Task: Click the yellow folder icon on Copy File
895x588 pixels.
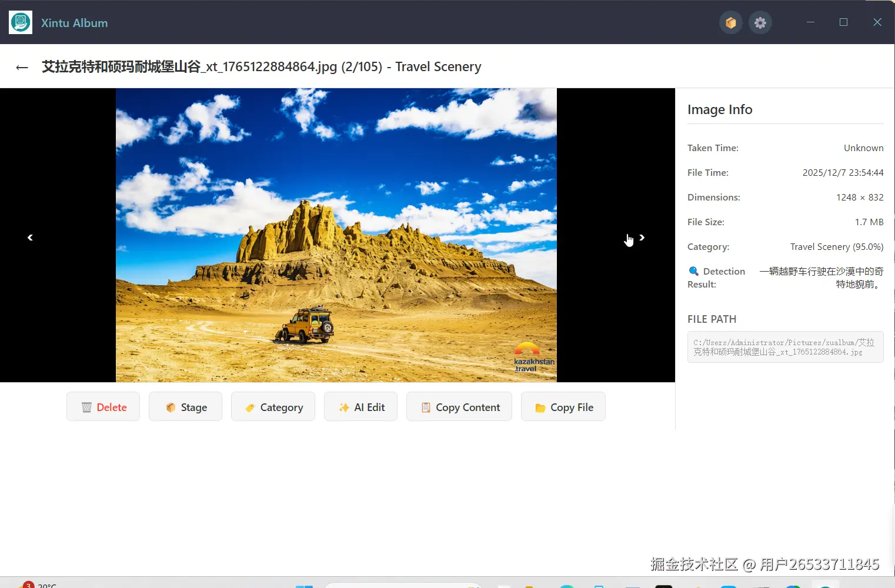Action: (540, 406)
